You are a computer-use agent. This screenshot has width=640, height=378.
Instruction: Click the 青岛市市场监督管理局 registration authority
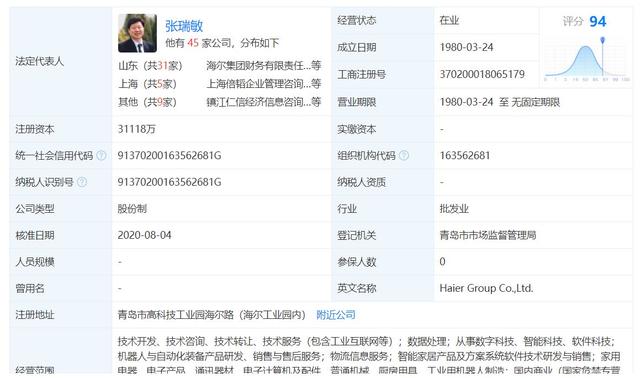[488, 235]
